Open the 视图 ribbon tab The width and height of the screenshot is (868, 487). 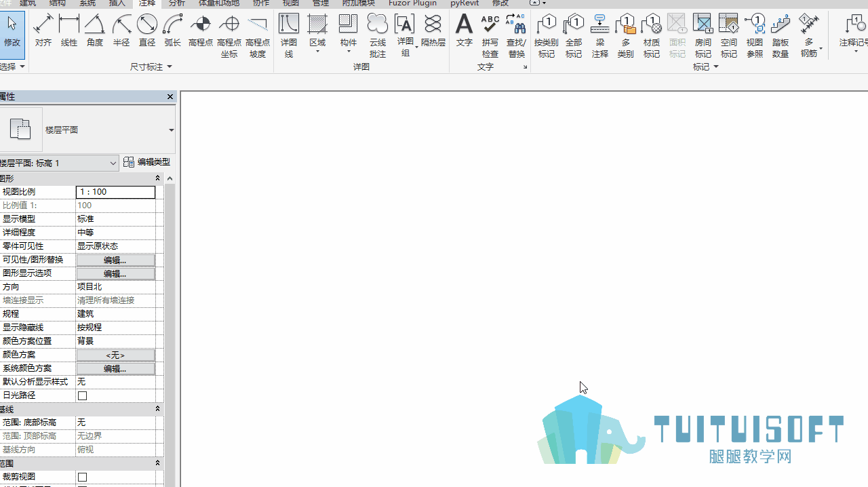click(x=290, y=3)
